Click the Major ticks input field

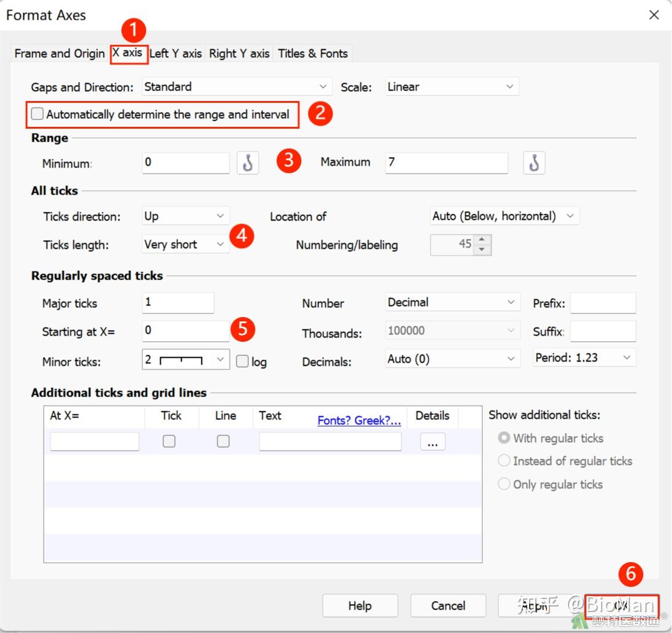click(178, 303)
